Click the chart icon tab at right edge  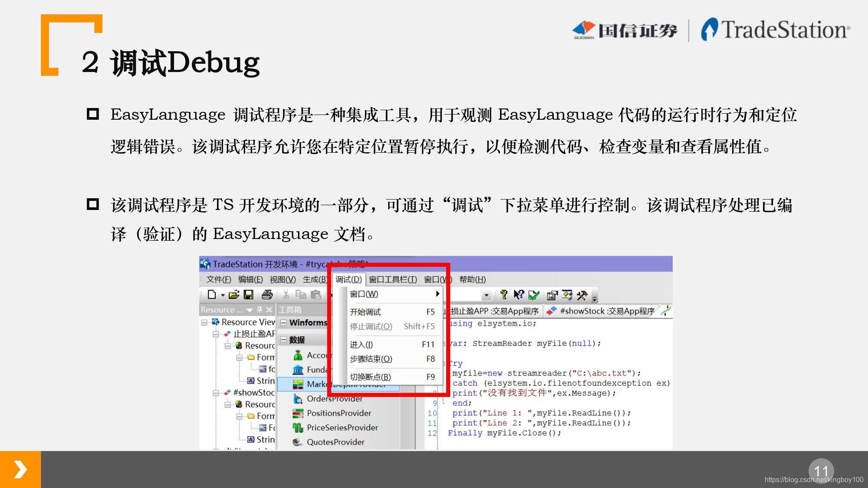666,311
